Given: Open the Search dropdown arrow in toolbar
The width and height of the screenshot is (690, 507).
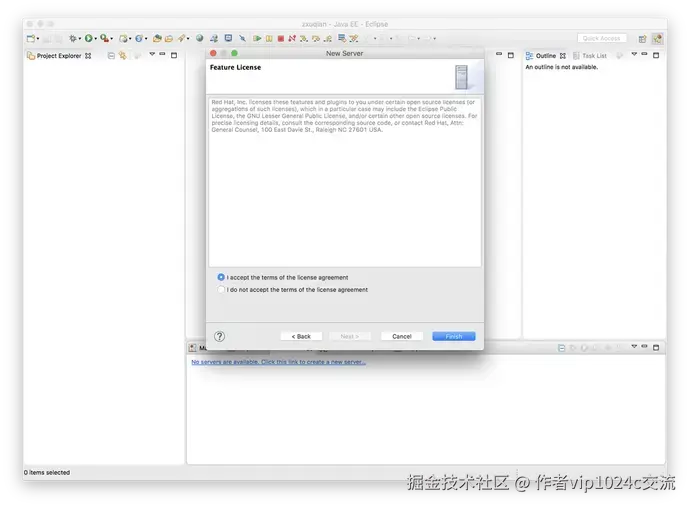Looking at the screenshot, I should click(188, 39).
